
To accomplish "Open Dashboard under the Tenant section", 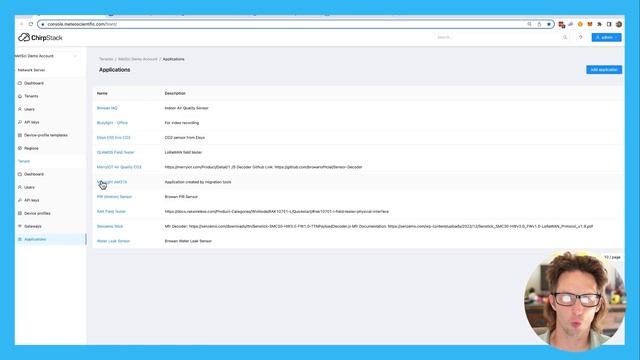I will coord(33,174).
